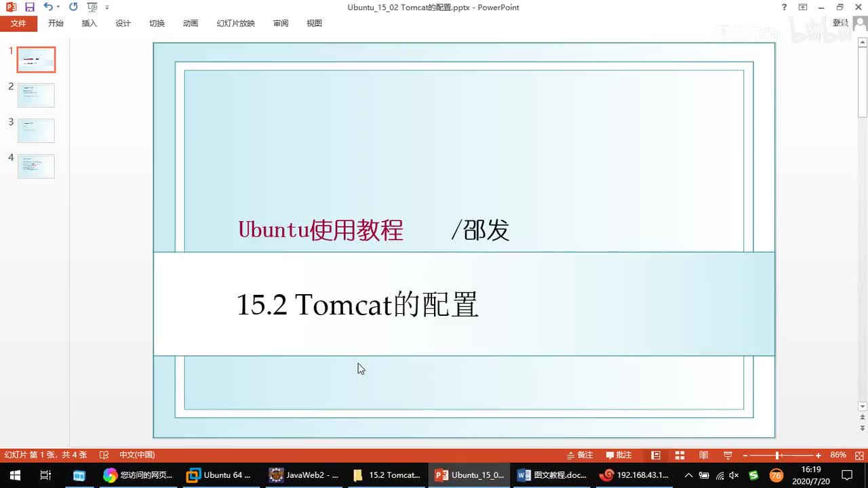The image size is (868, 488).
Task: Open 15.2 Tomcat folder in taskbar
Action: [x=387, y=475]
